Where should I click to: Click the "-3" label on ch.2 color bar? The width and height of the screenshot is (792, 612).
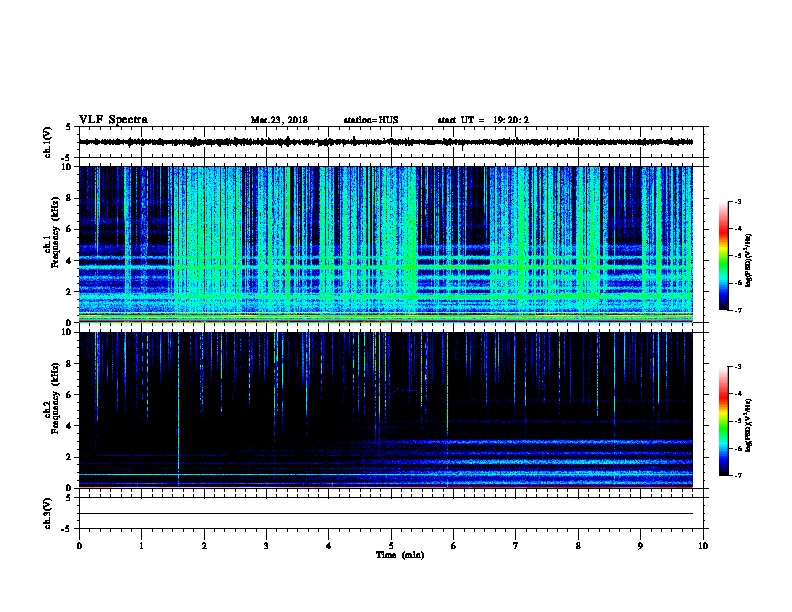click(737, 367)
